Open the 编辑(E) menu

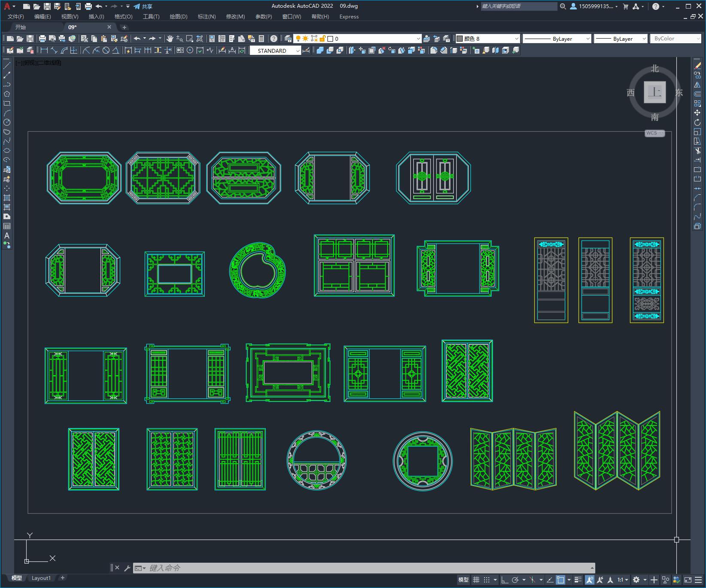click(42, 17)
